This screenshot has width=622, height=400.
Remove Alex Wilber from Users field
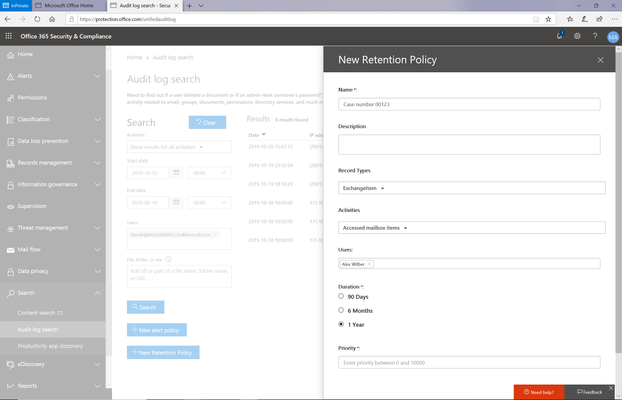click(369, 264)
